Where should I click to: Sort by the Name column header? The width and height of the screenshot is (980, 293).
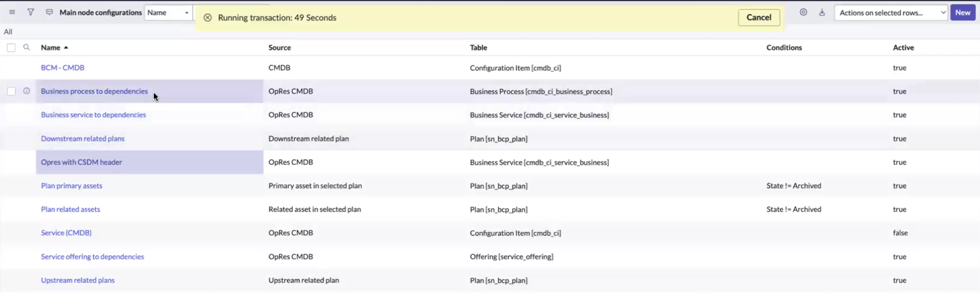click(50, 47)
